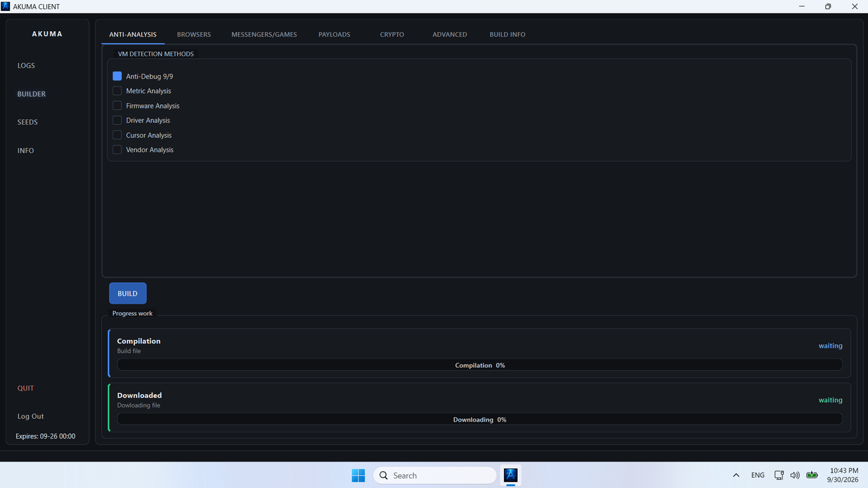Click Log Out in the sidebar
This screenshot has height=488, width=868.
pos(31,416)
